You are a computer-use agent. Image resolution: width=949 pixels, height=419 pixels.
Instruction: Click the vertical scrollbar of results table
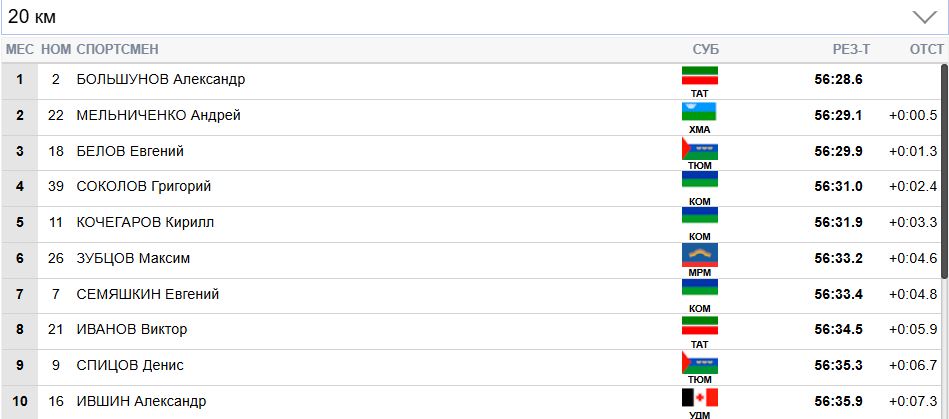(x=943, y=170)
